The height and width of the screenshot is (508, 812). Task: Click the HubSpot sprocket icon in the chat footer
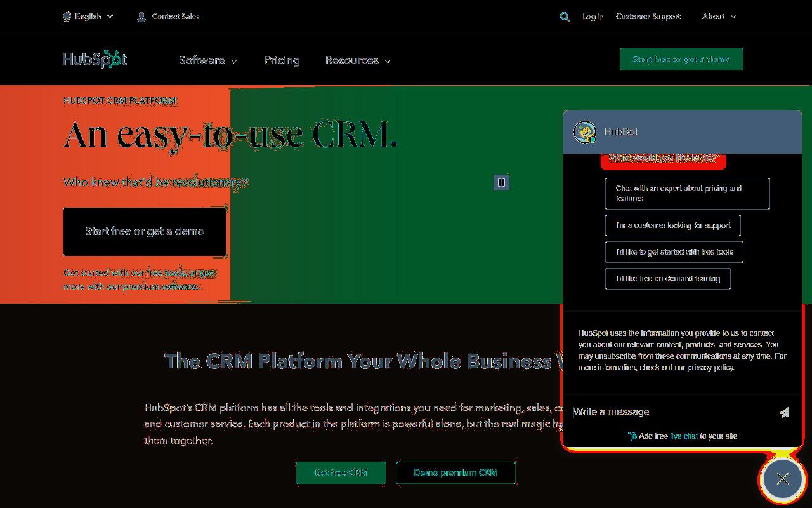coord(632,436)
